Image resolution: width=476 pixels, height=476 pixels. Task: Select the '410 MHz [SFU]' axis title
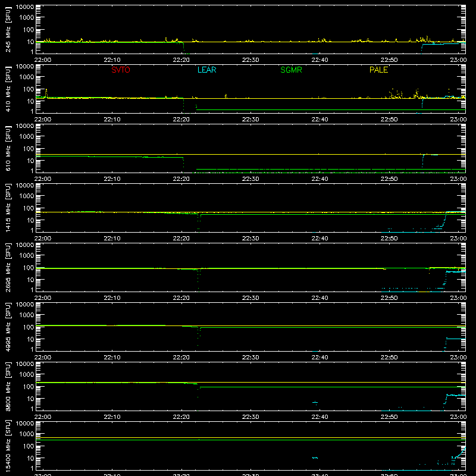tap(8, 89)
